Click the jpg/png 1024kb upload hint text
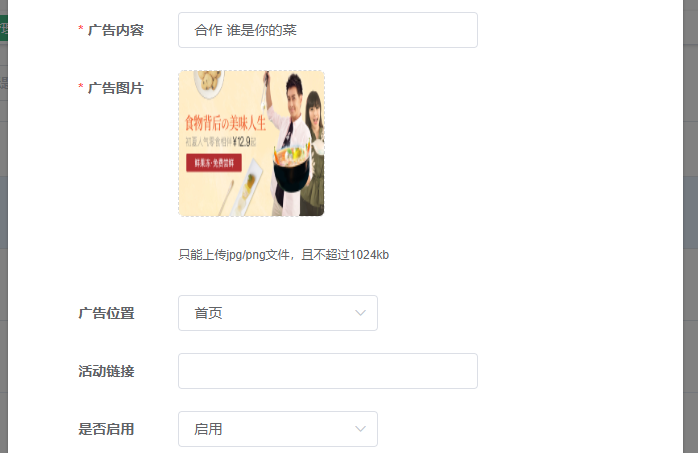Screen dimensions: 698x453 pos(284,255)
